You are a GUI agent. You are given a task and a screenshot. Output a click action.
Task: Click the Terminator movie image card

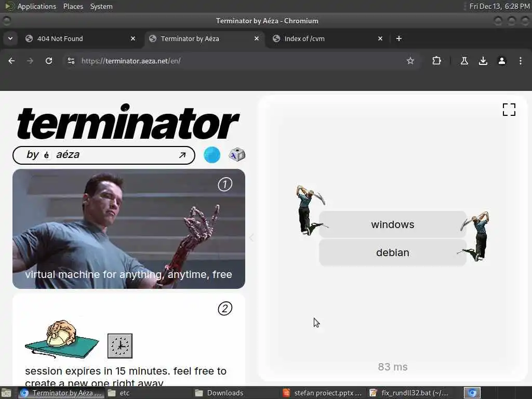pos(129,229)
